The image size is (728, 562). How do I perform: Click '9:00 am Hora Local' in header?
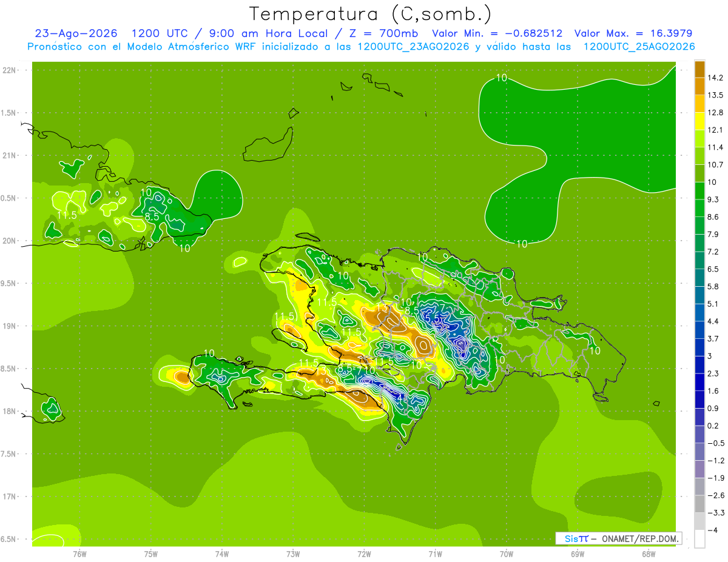pos(268,33)
